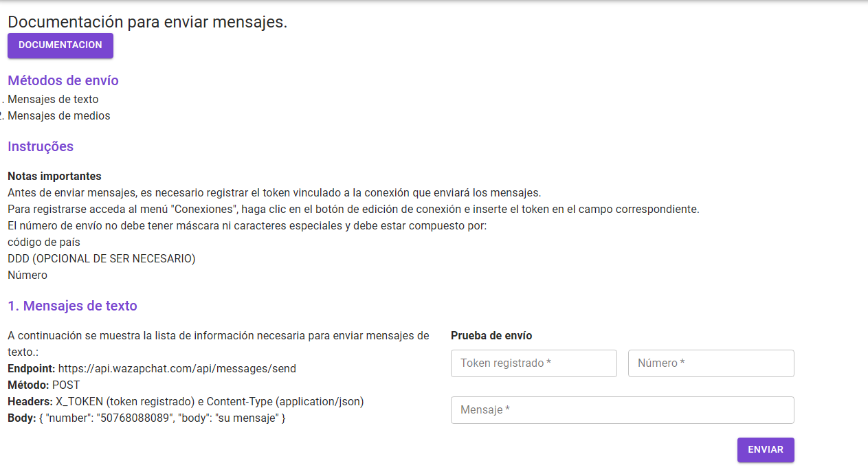This screenshot has width=868, height=474.
Task: Focus the Token registrado input field
Action: (x=534, y=363)
